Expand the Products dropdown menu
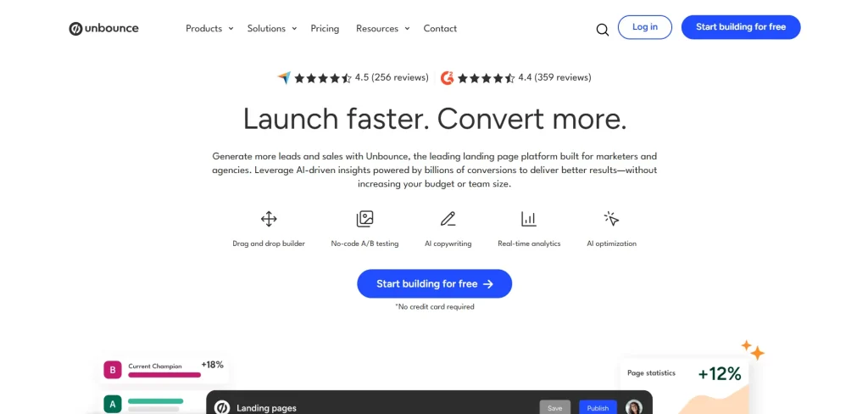Viewport: 868px width, 414px height. coord(209,28)
